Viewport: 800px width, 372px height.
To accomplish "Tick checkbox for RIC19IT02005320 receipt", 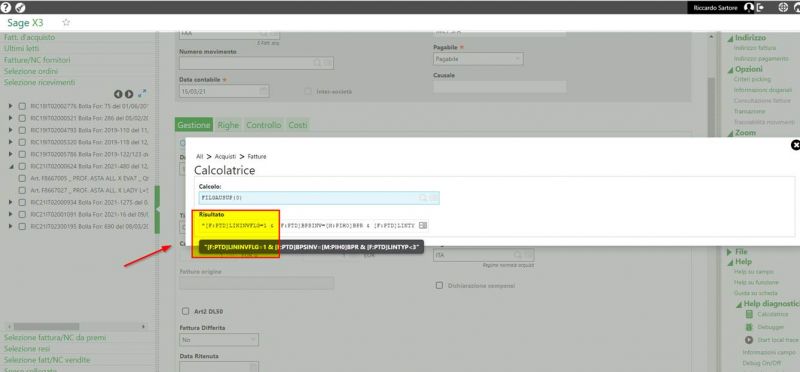I will tap(22, 142).
